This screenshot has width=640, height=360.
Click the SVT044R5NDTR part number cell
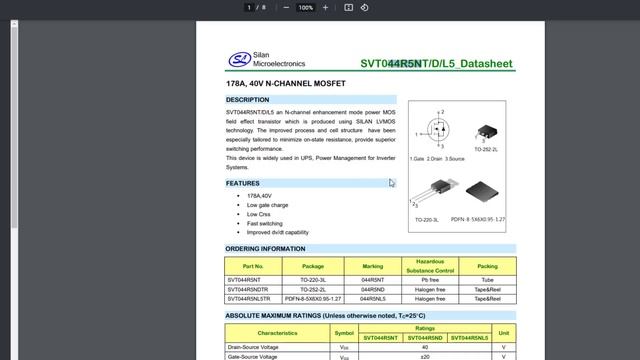253,289
